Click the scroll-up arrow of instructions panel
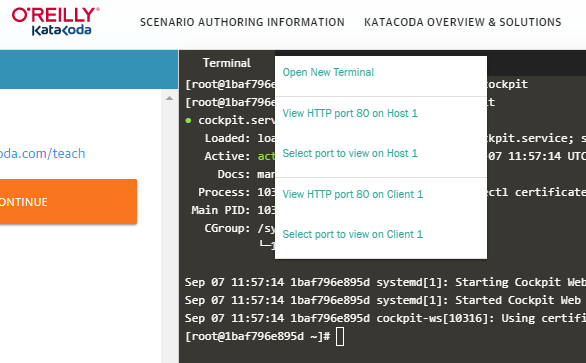Image resolution: width=586 pixels, height=363 pixels. click(x=169, y=98)
